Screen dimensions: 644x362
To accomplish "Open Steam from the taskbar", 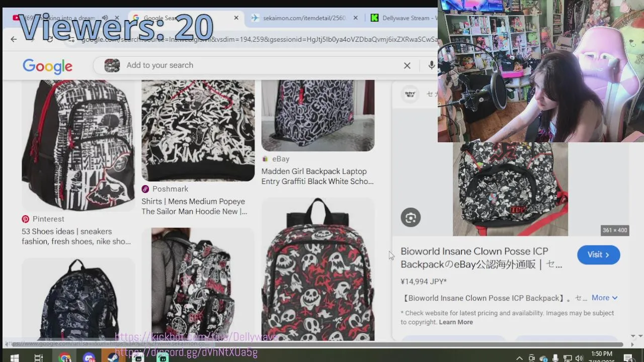I will pyautogui.click(x=113, y=358).
